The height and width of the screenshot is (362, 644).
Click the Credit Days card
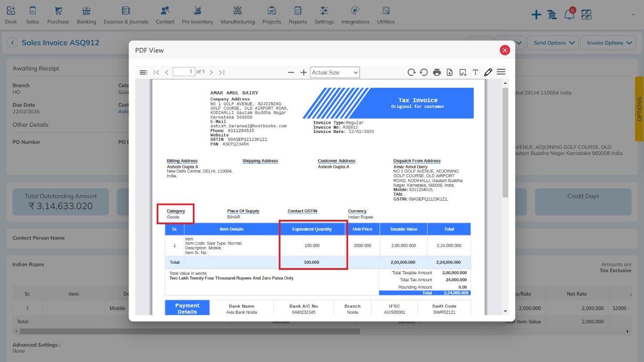(583, 202)
